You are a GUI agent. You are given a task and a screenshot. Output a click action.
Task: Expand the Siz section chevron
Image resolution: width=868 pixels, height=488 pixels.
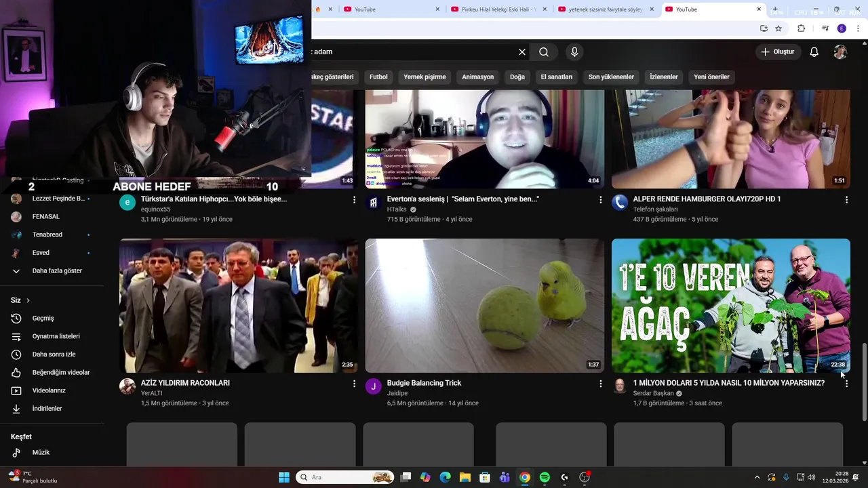tap(28, 300)
